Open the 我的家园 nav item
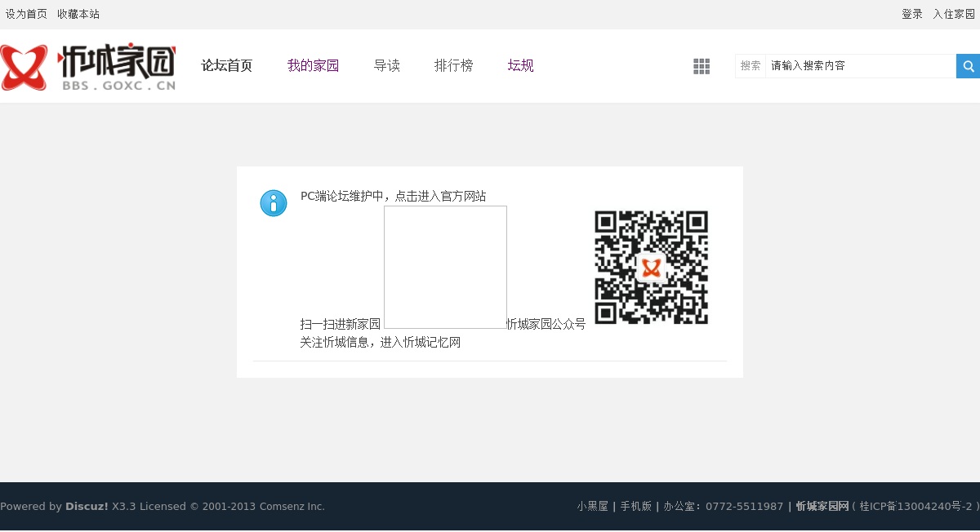The image size is (980, 532). point(313,66)
